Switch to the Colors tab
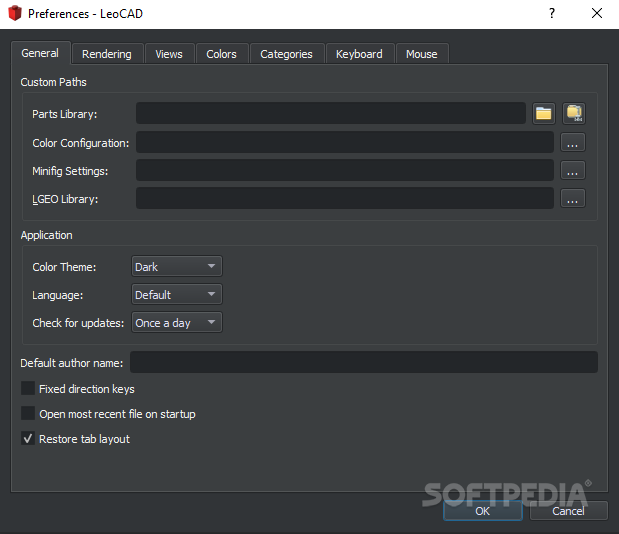This screenshot has height=534, width=619. (221, 54)
